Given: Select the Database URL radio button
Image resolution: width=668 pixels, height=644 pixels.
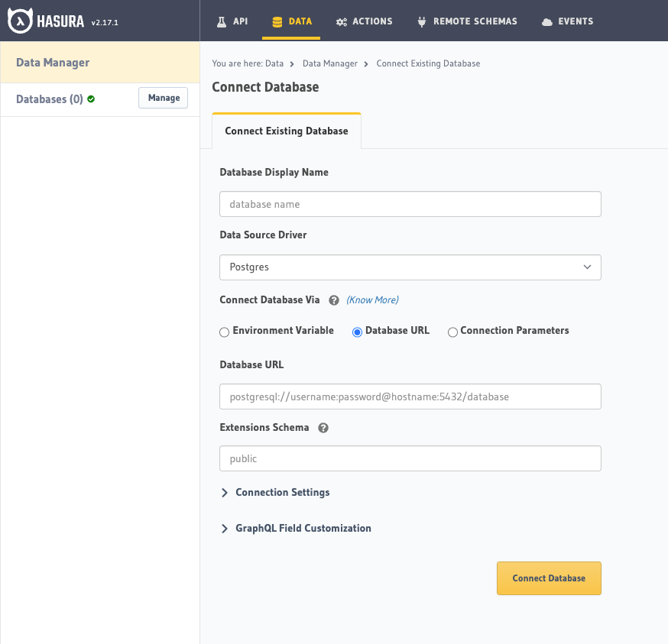Looking at the screenshot, I should [357, 332].
